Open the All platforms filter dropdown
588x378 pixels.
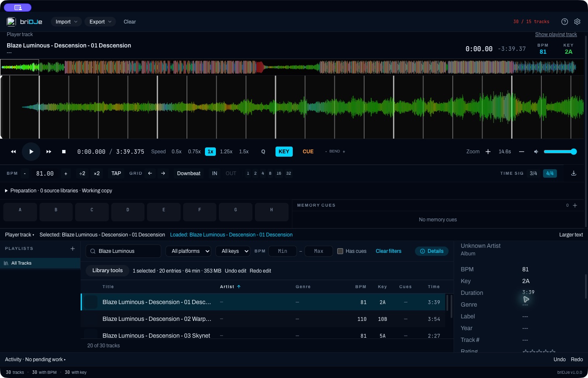[x=188, y=251]
